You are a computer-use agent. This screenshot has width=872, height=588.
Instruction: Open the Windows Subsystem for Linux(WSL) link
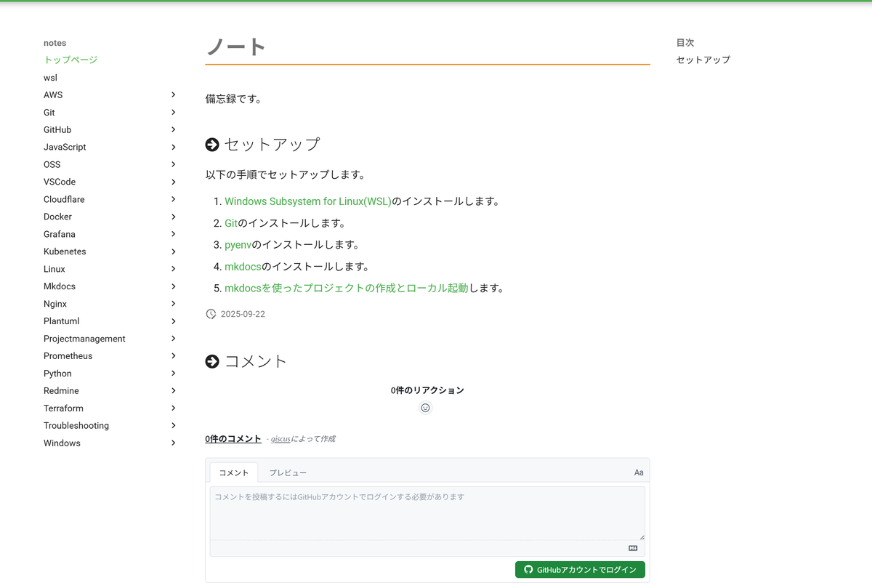click(307, 201)
